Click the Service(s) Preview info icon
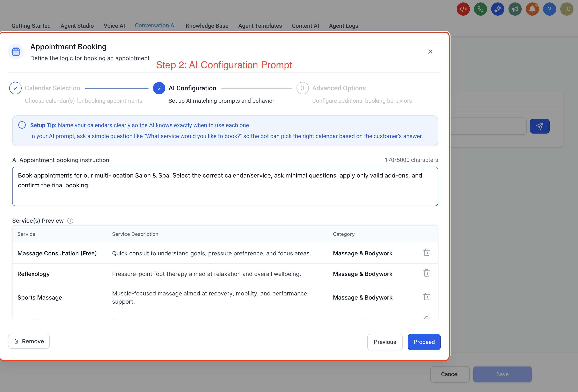 click(70, 221)
